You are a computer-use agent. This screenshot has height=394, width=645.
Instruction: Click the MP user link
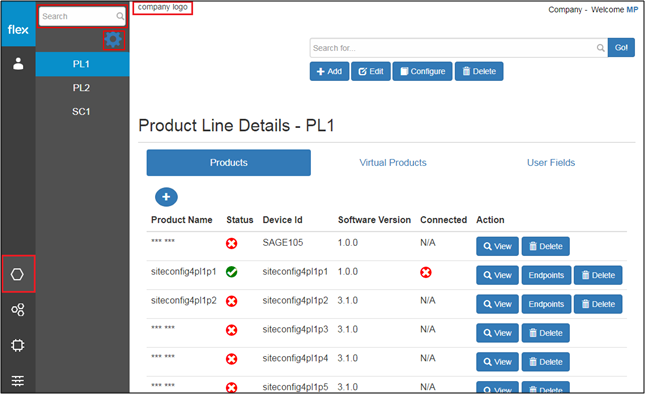pos(632,9)
